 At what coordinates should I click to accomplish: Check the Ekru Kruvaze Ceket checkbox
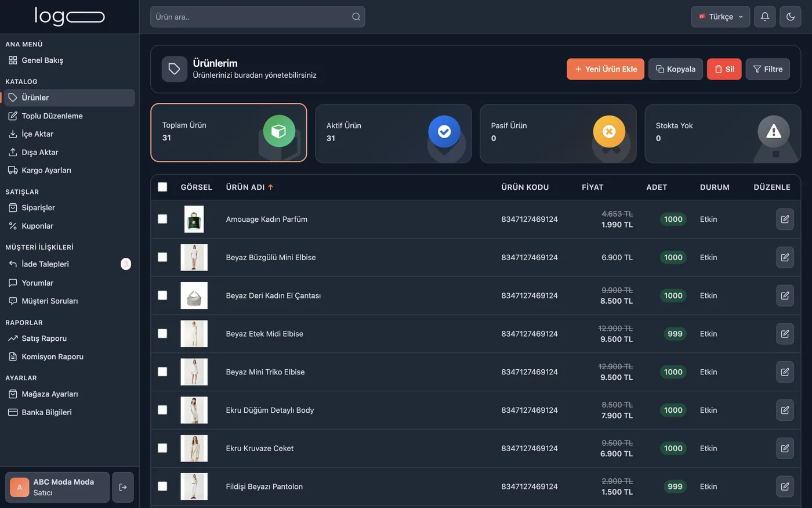tap(162, 448)
